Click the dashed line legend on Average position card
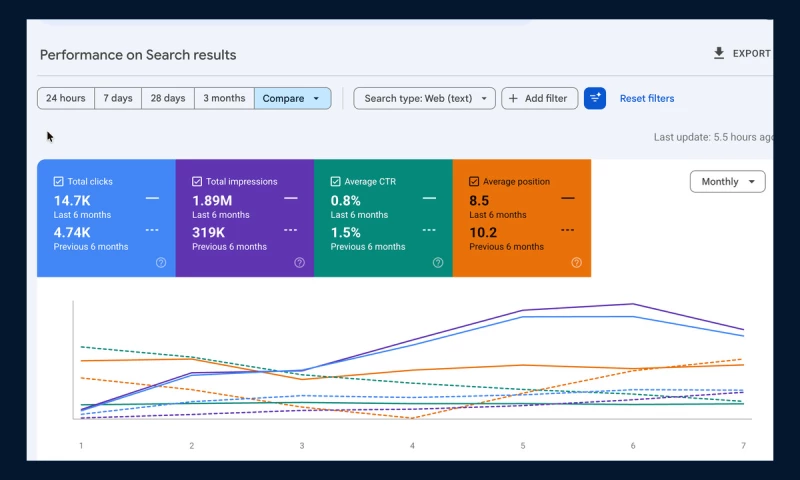800x480 pixels. click(x=567, y=230)
